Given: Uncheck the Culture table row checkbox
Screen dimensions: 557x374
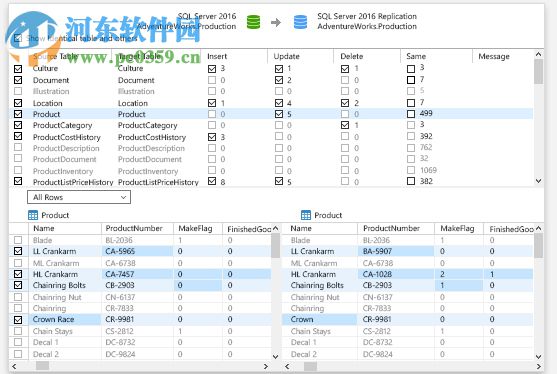Looking at the screenshot, I should [18, 69].
